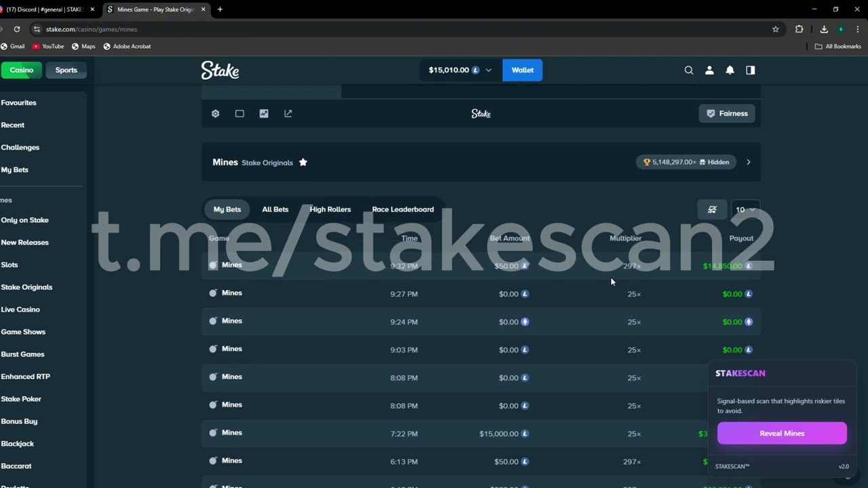This screenshot has width=868, height=488.
Task: Open the YouTube bookmark
Action: 48,46
